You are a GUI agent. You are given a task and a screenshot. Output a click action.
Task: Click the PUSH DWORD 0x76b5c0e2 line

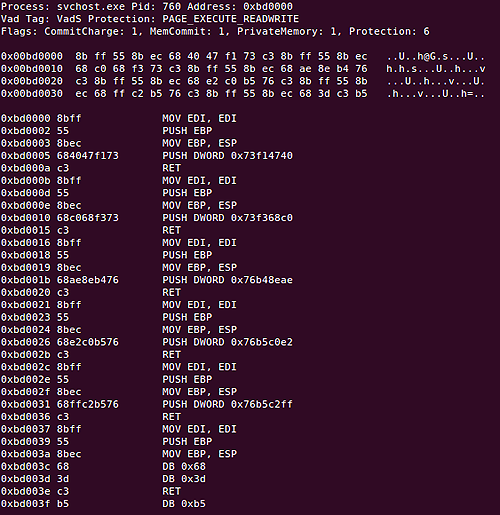(227, 342)
